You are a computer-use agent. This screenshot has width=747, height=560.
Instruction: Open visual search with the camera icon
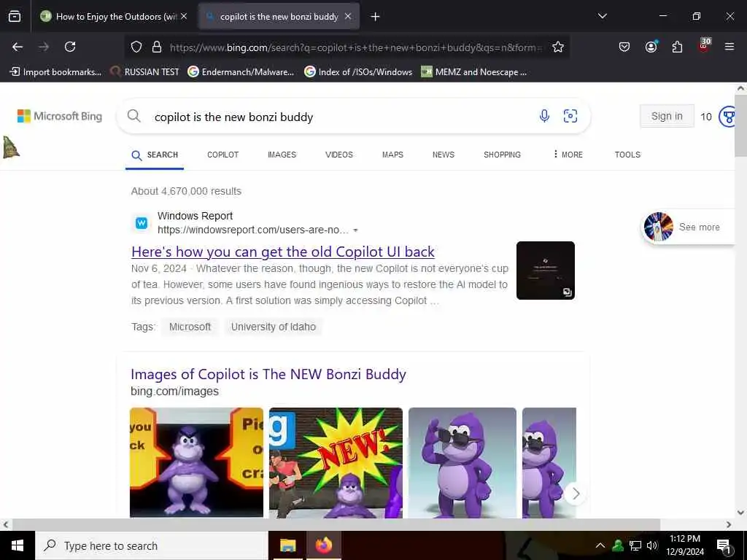tap(570, 116)
